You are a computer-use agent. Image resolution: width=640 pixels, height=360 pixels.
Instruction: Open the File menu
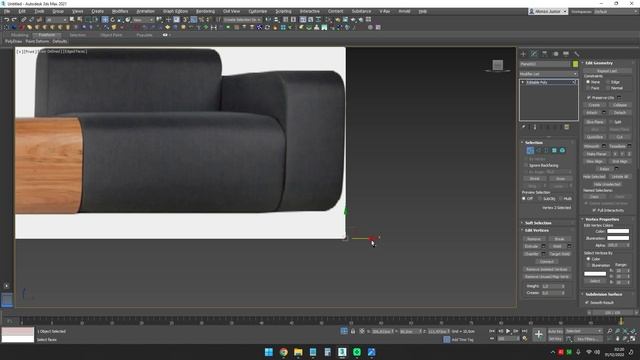[7, 11]
